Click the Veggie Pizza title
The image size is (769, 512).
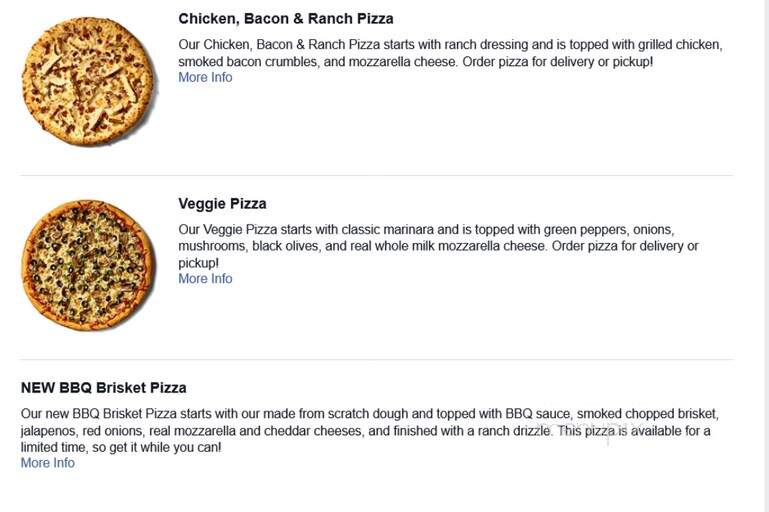(222, 204)
